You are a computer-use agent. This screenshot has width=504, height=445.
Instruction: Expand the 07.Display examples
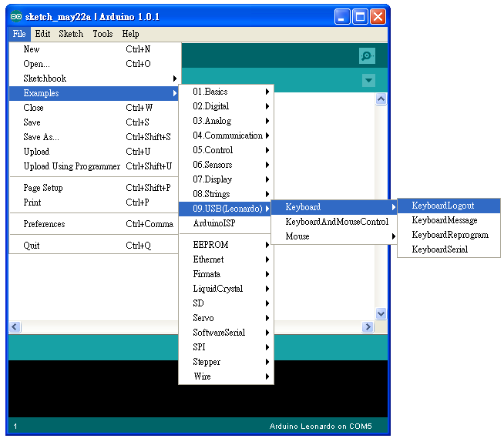[x=227, y=179]
